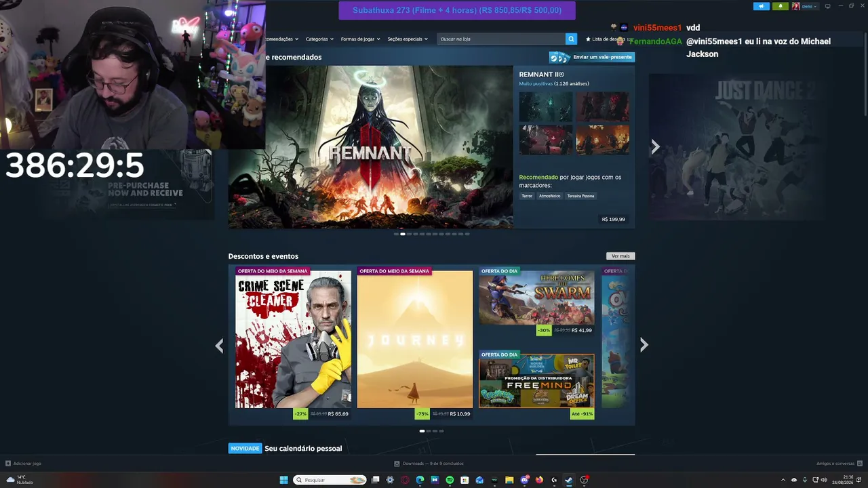Click the 'Terror' tag
This screenshot has width=868, height=488.
point(527,196)
